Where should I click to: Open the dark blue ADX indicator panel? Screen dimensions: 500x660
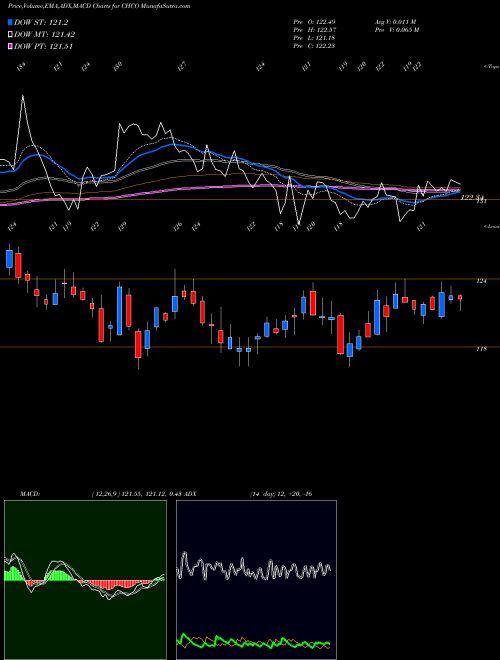[x=256, y=580]
